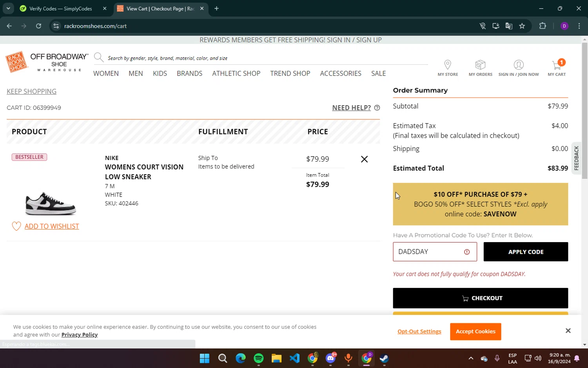This screenshot has width=588, height=368.
Task: Open taskbar clock showing 9:20 a. m.
Action: 559,358
